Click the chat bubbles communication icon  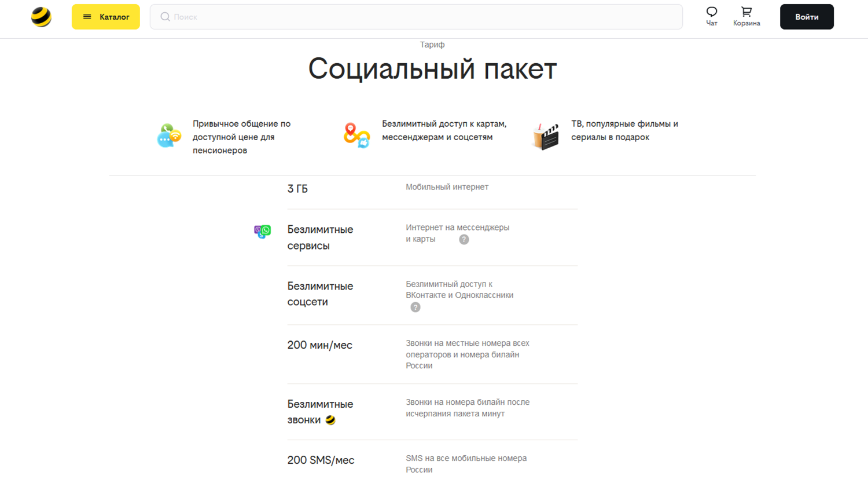click(x=169, y=136)
